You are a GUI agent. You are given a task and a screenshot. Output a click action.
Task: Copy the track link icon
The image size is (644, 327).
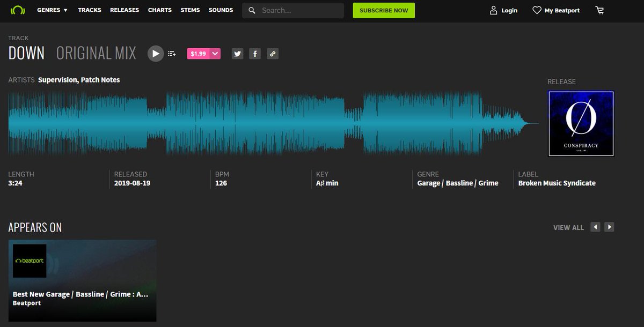[273, 54]
